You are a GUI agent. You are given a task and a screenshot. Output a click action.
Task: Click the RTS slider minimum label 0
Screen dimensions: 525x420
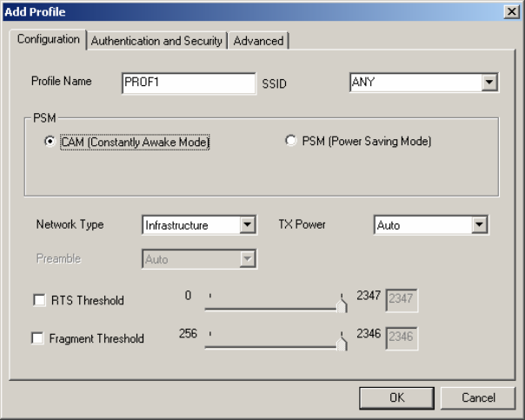[x=188, y=296]
